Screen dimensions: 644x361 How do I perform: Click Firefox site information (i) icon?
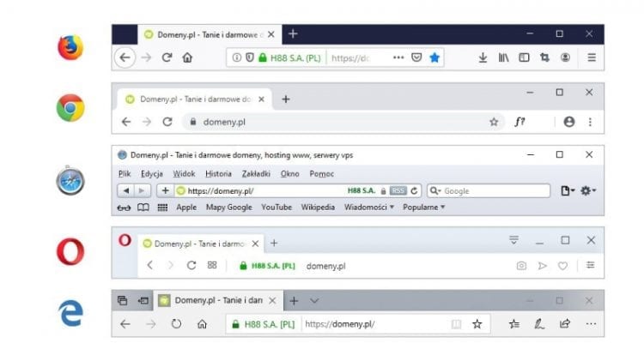tap(237, 57)
